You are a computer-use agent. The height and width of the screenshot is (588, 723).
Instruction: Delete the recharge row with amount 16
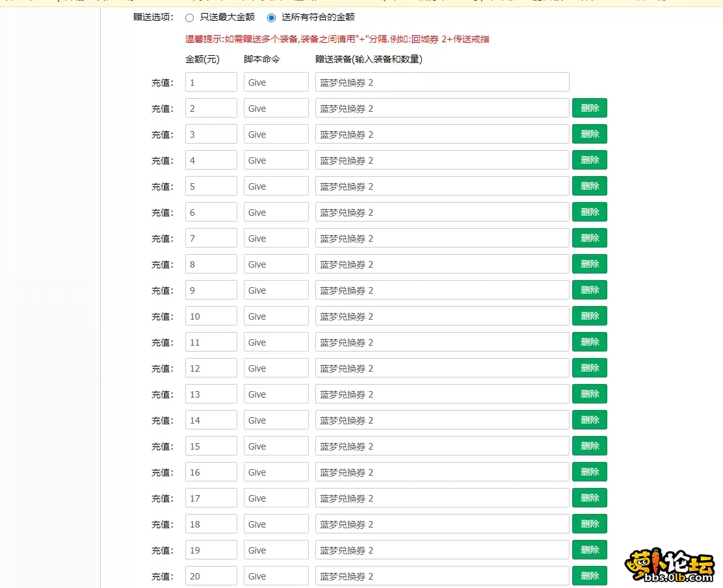[x=589, y=472]
